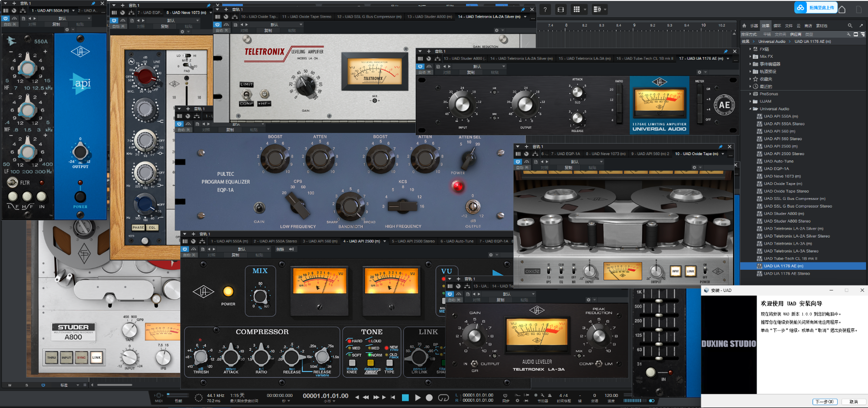Open the gear settings in API 2500 window
Image resolution: width=868 pixels, height=408 pixels.
491,255
